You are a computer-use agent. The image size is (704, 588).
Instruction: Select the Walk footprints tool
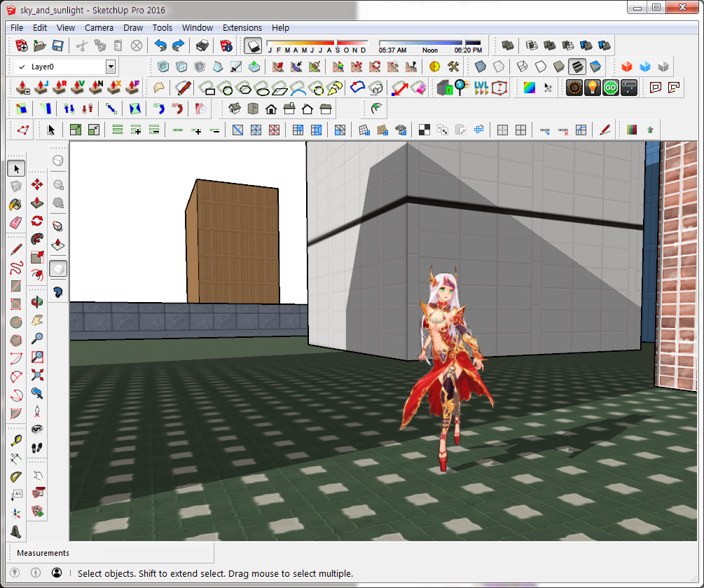pyautogui.click(x=37, y=448)
